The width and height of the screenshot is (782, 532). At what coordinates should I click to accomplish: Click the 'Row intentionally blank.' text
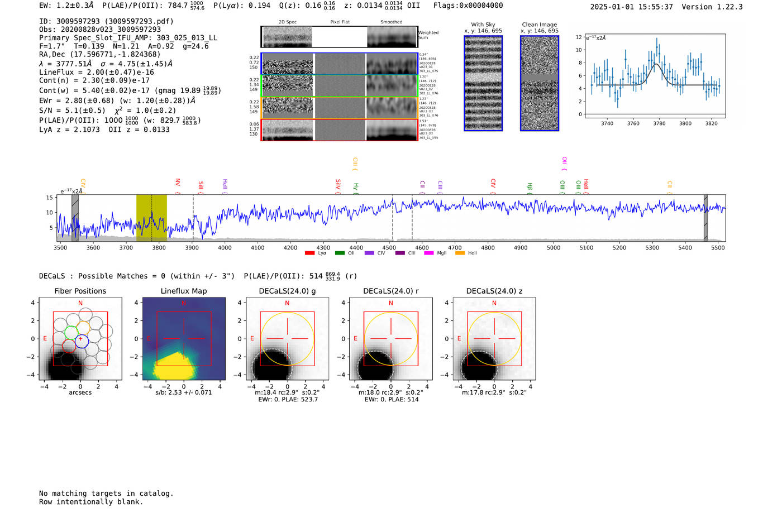[x=91, y=502]
